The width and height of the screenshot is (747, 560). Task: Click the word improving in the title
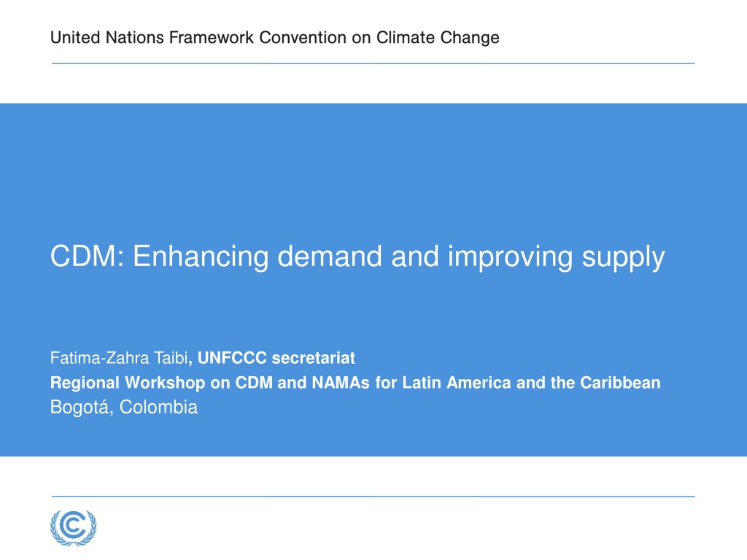tap(510, 259)
